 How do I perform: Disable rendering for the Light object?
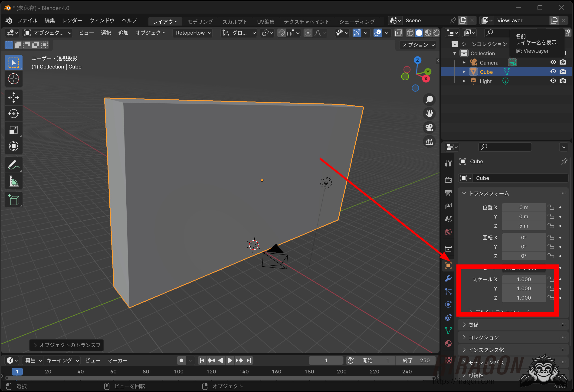tap(562, 81)
